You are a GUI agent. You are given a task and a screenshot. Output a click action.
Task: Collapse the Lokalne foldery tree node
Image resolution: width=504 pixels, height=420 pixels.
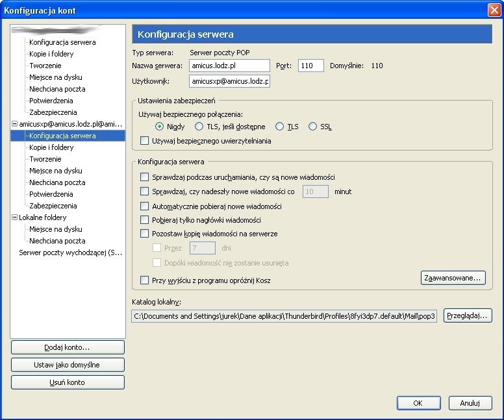coord(14,217)
